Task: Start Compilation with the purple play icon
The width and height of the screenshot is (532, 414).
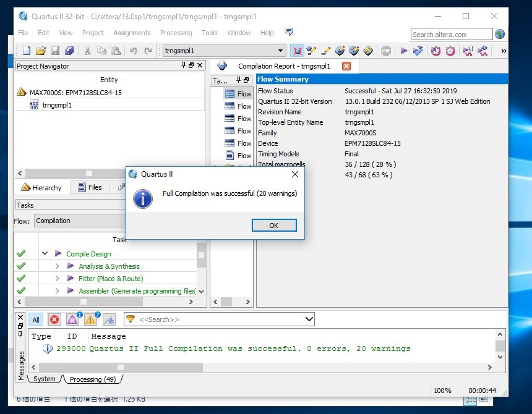Action: 403,51
